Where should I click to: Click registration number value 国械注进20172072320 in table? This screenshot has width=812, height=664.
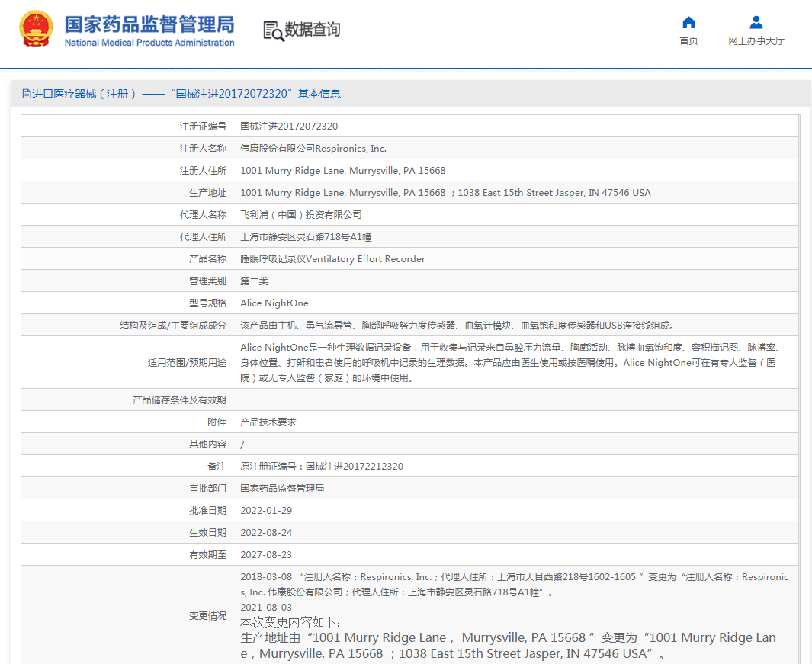(289, 127)
